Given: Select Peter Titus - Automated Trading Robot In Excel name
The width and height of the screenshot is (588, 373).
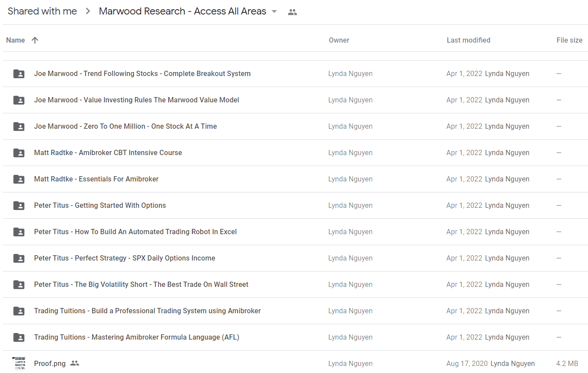Looking at the screenshot, I should (x=135, y=232).
